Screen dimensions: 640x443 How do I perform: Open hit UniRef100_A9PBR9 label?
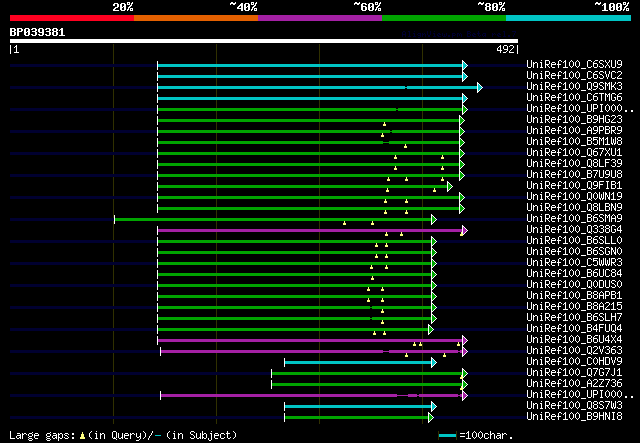point(574,131)
